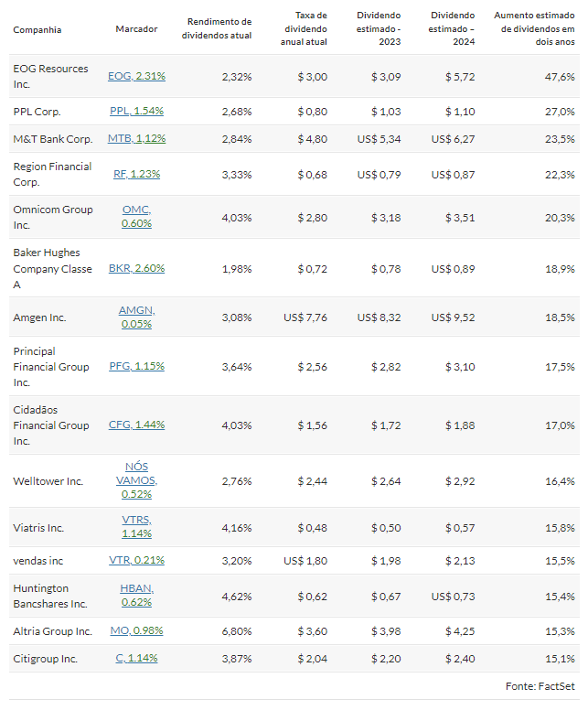Open the VTRS ticker link
This screenshot has width=588, height=710.
point(136,527)
